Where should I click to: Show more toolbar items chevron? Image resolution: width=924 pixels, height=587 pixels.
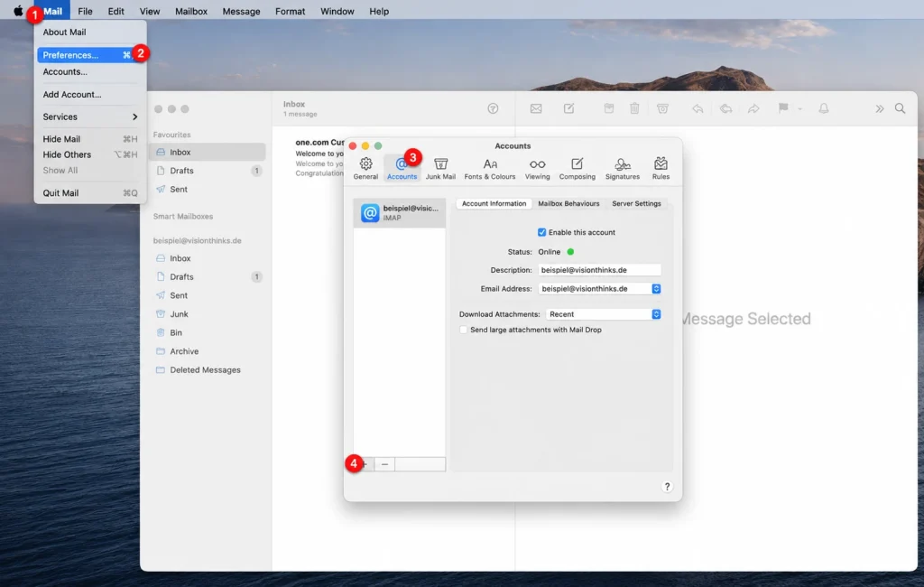(x=879, y=108)
